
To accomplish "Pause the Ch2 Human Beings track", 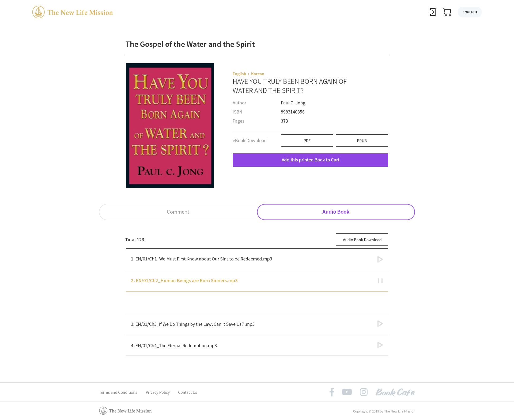I will click(380, 281).
